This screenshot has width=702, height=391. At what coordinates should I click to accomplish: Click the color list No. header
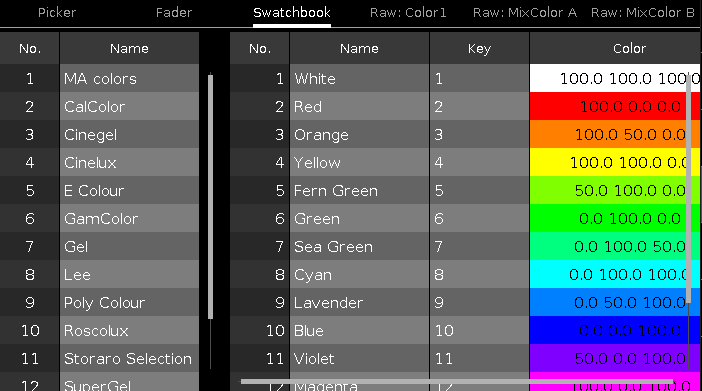tap(260, 48)
